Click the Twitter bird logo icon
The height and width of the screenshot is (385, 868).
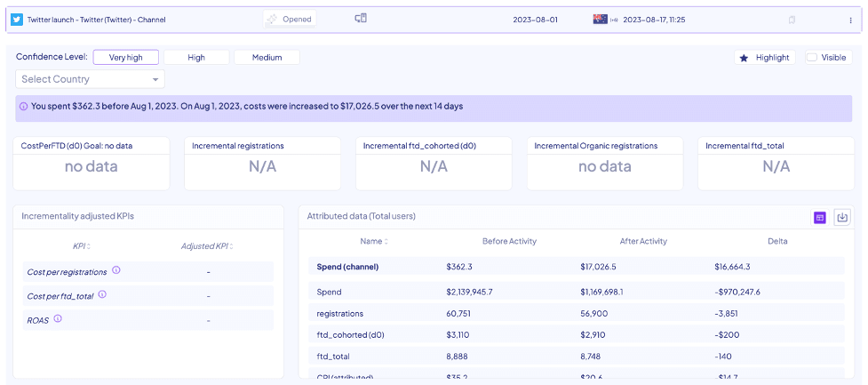pyautogui.click(x=17, y=20)
